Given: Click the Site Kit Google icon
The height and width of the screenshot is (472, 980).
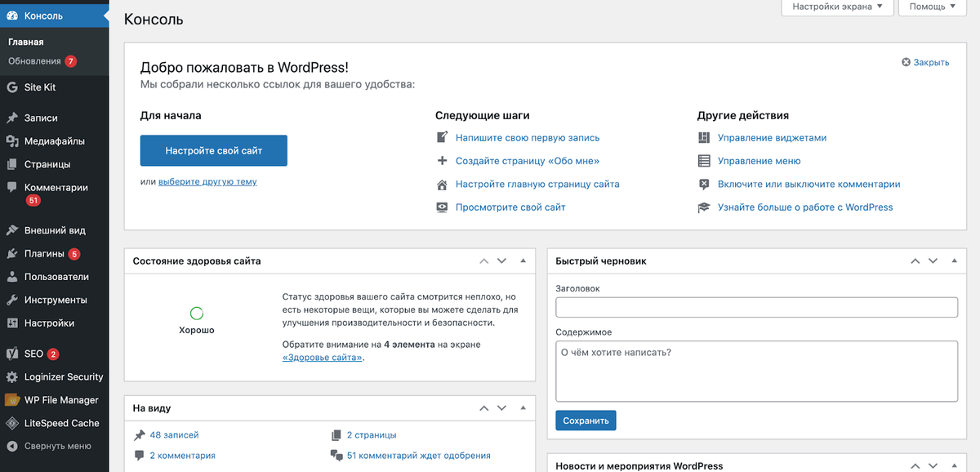Looking at the screenshot, I should pos(12,87).
